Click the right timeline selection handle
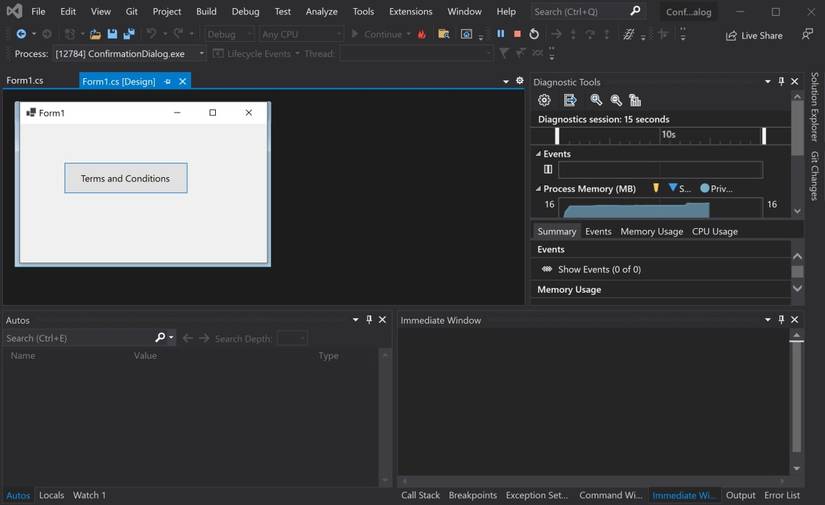825x505 pixels. coord(764,136)
